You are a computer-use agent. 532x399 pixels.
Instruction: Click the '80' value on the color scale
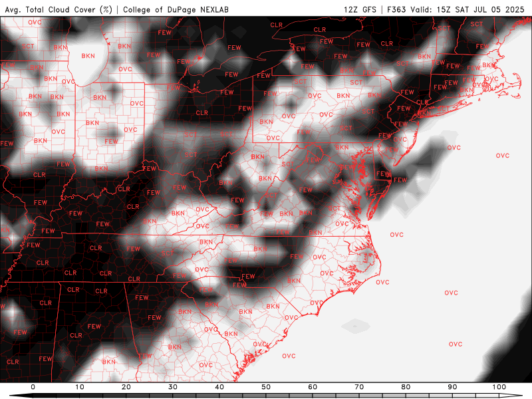coord(406,387)
